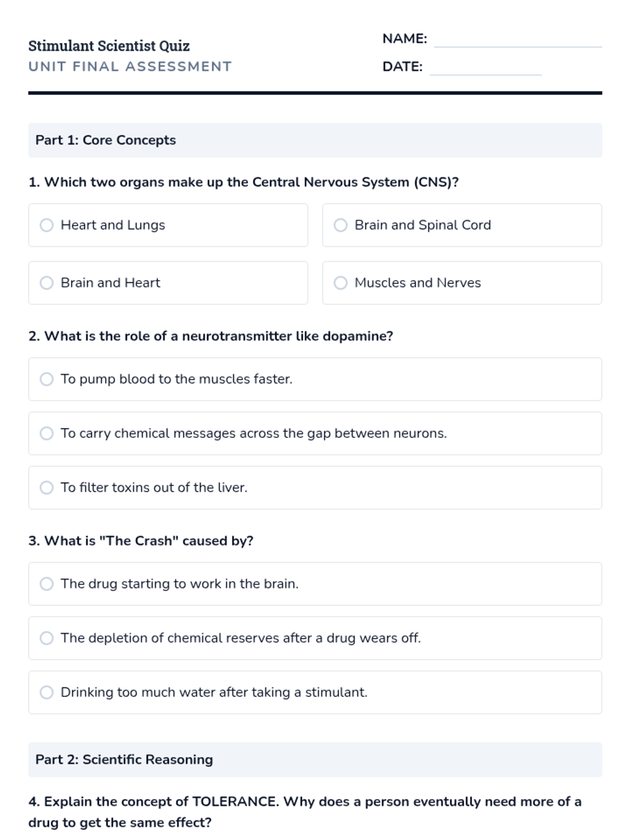
Task: Click question 2 about dopamine's role
Action: click(211, 336)
